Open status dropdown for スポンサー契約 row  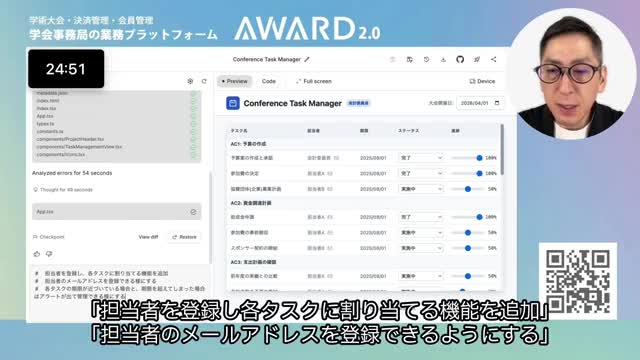point(421,248)
